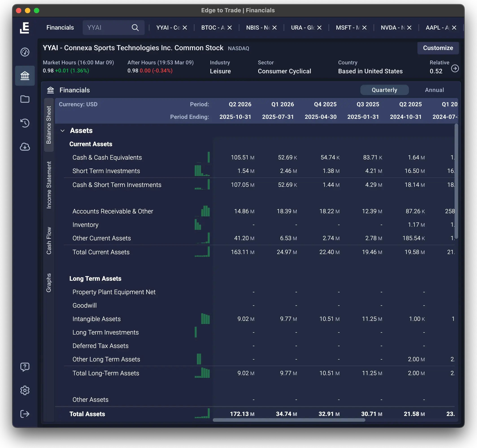Select the Financials bank icon in sidebar
The height and width of the screenshot is (448, 477).
(x=25, y=76)
